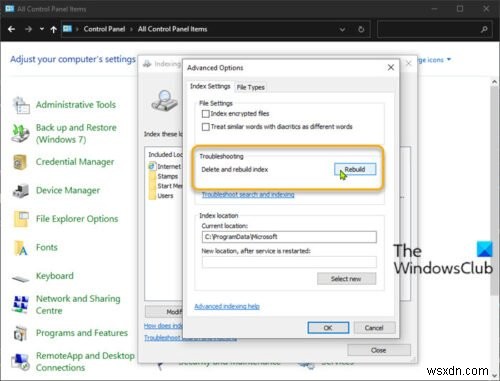Enable Index encrypted files checkbox
Image resolution: width=500 pixels, height=381 pixels.
coord(206,114)
